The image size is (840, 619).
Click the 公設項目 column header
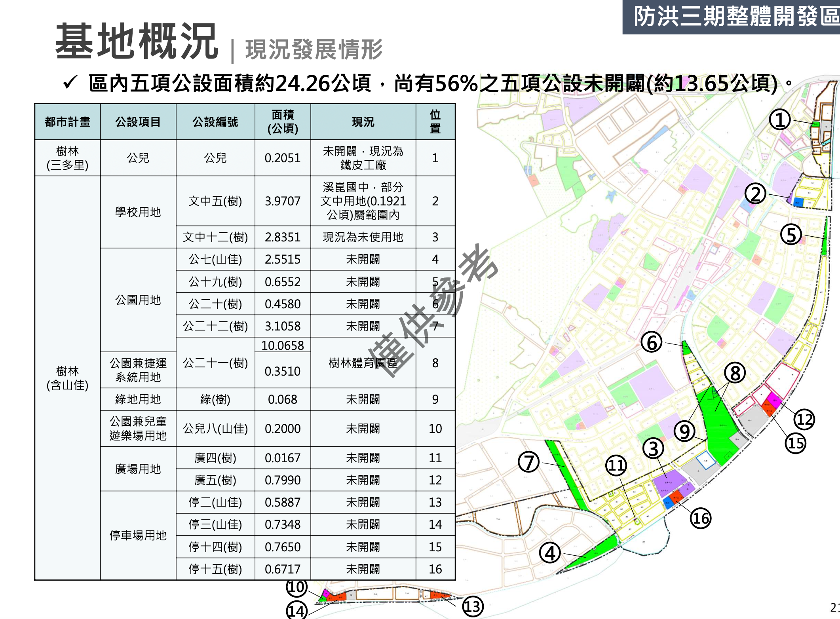pyautogui.click(x=138, y=122)
